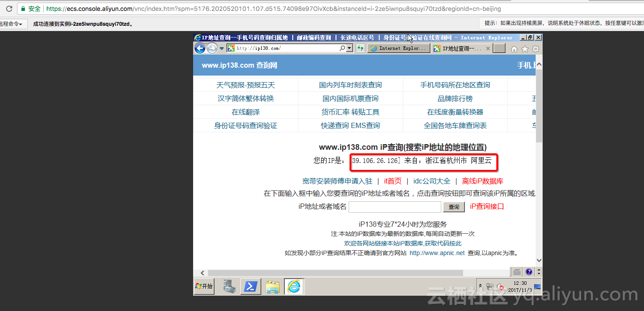Show hidden tray icons arrow
The height and width of the screenshot is (311, 644).
[481, 287]
